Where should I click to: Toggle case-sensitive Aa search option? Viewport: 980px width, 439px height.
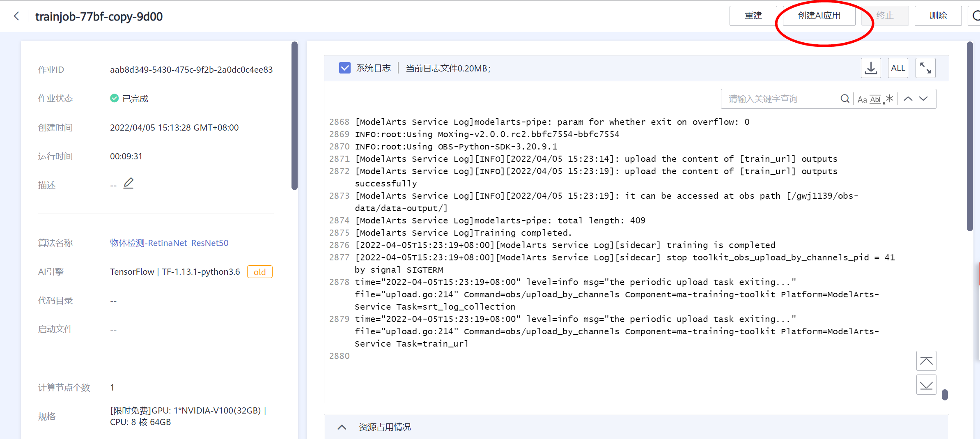tap(862, 99)
